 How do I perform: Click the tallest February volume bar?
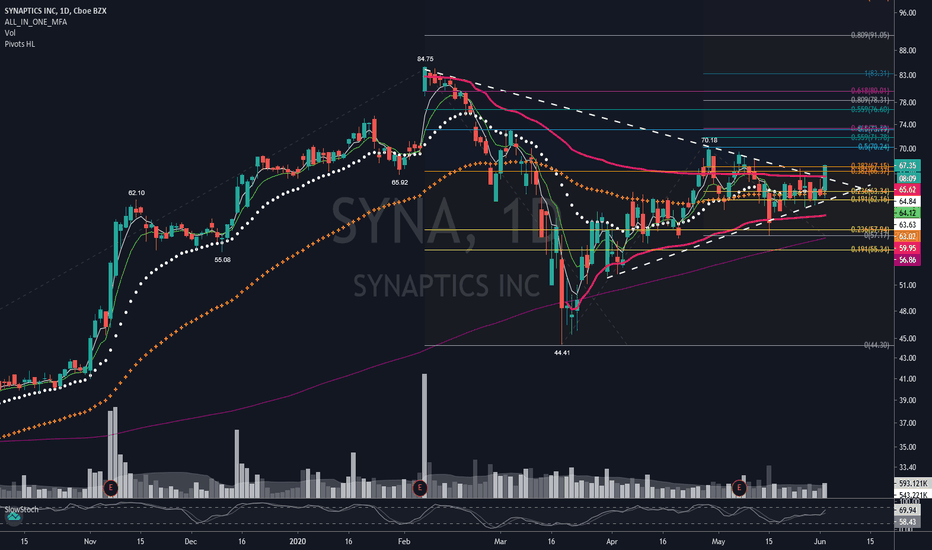pyautogui.click(x=424, y=436)
